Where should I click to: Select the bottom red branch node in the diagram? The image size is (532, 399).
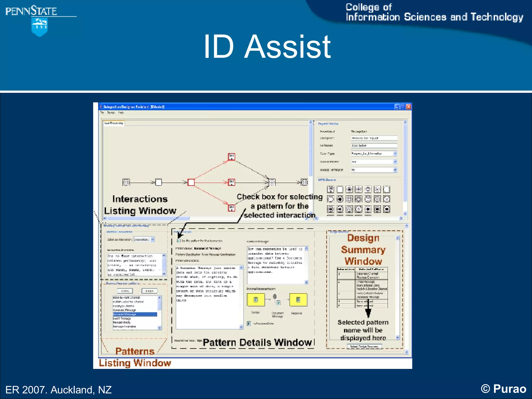231,208
